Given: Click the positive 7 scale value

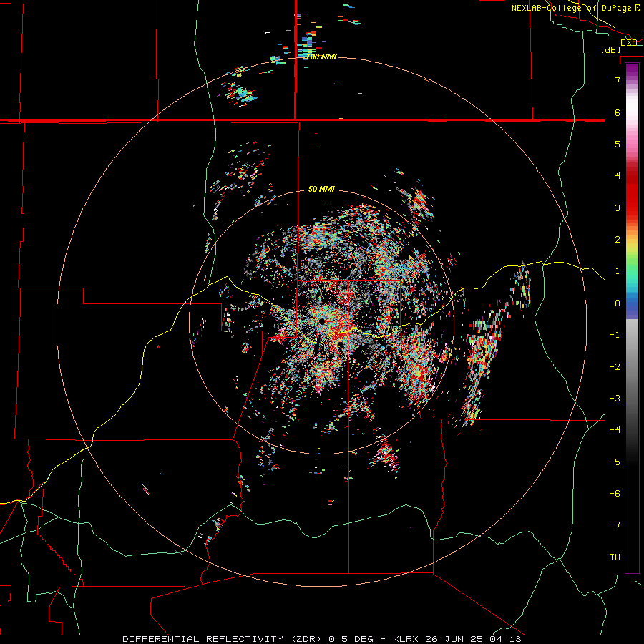Looking at the screenshot, I should tap(618, 80).
